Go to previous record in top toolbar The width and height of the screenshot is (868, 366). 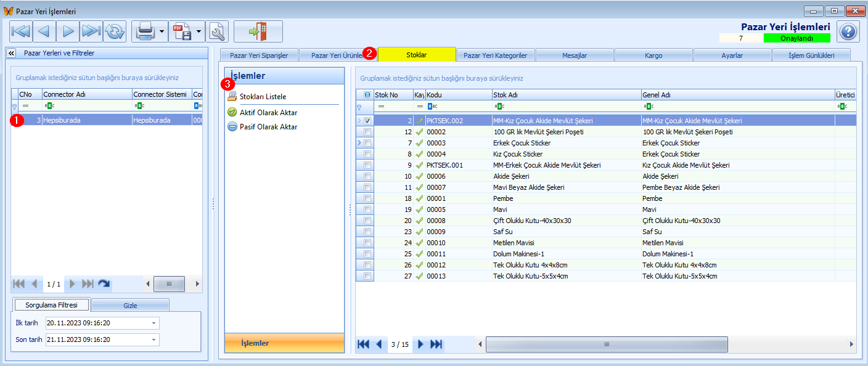point(44,31)
